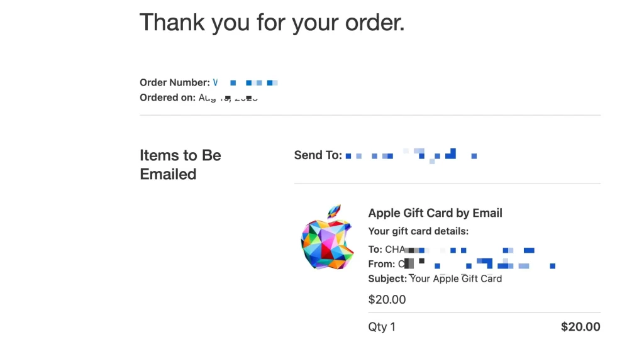Click the obscured order date text
The height and width of the screenshot is (342, 644).
(228, 97)
